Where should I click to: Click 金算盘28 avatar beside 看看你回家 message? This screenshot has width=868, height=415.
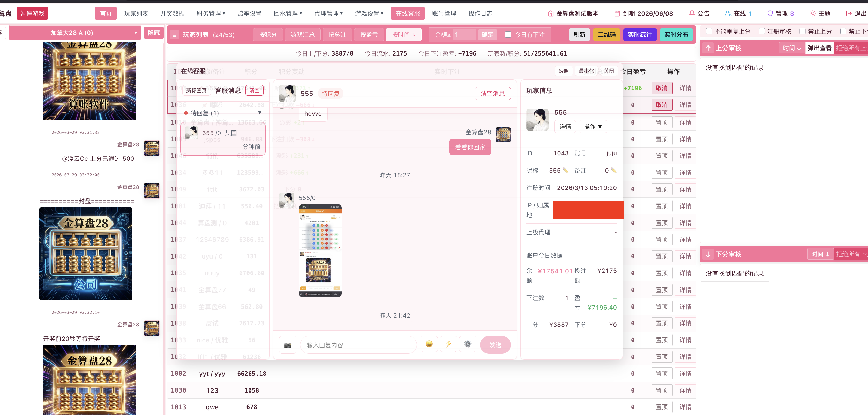tap(503, 135)
